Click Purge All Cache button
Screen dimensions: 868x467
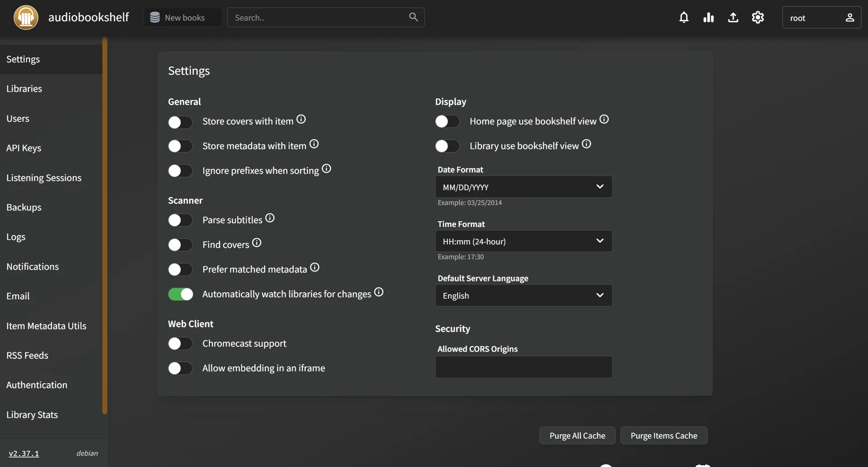[x=577, y=435]
